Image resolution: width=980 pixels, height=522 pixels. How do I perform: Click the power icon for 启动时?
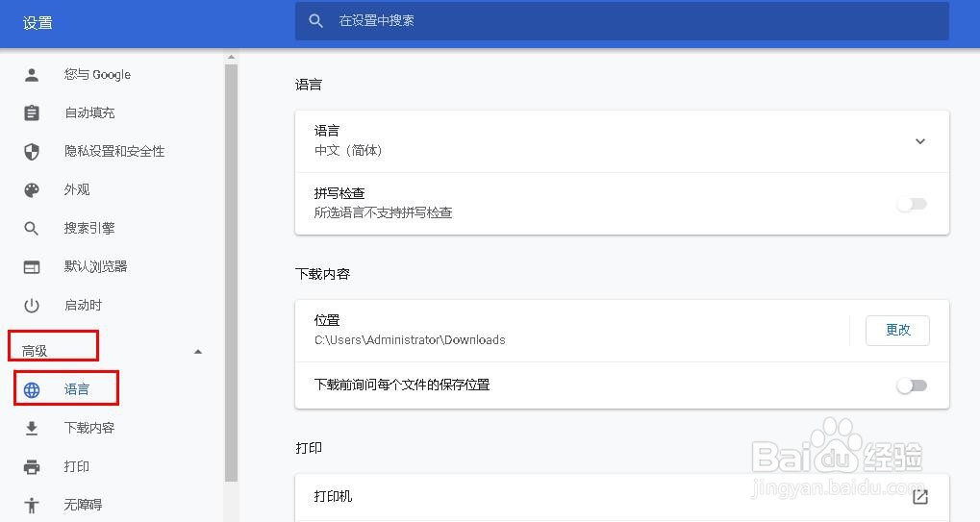coord(31,306)
